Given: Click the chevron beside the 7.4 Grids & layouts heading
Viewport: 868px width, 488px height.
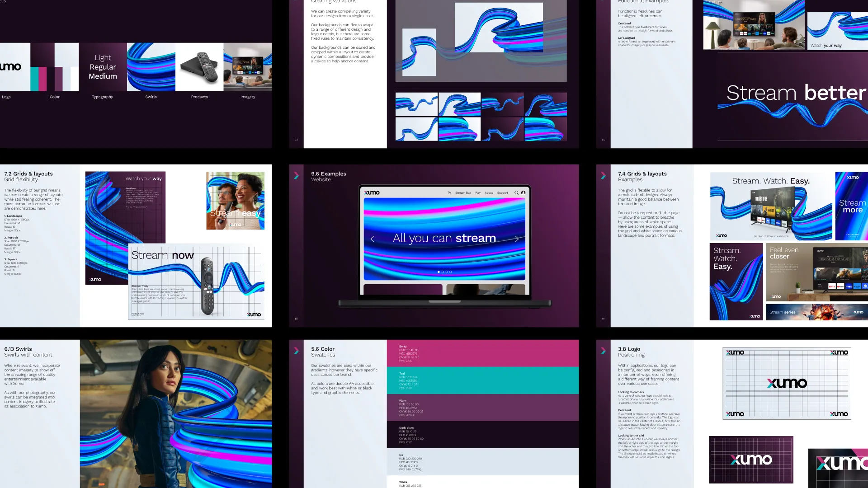Looking at the screenshot, I should click(603, 175).
